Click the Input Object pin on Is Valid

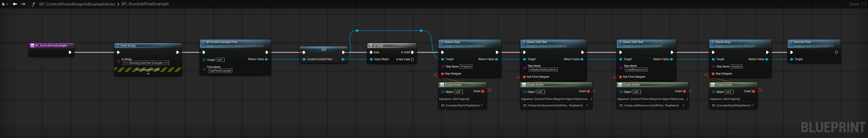point(371,59)
